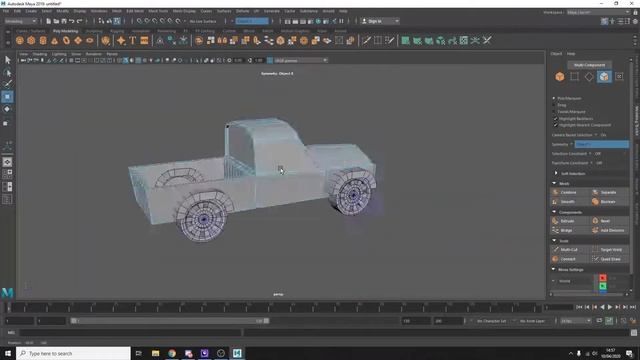Switch to UV selection icon

(619, 76)
